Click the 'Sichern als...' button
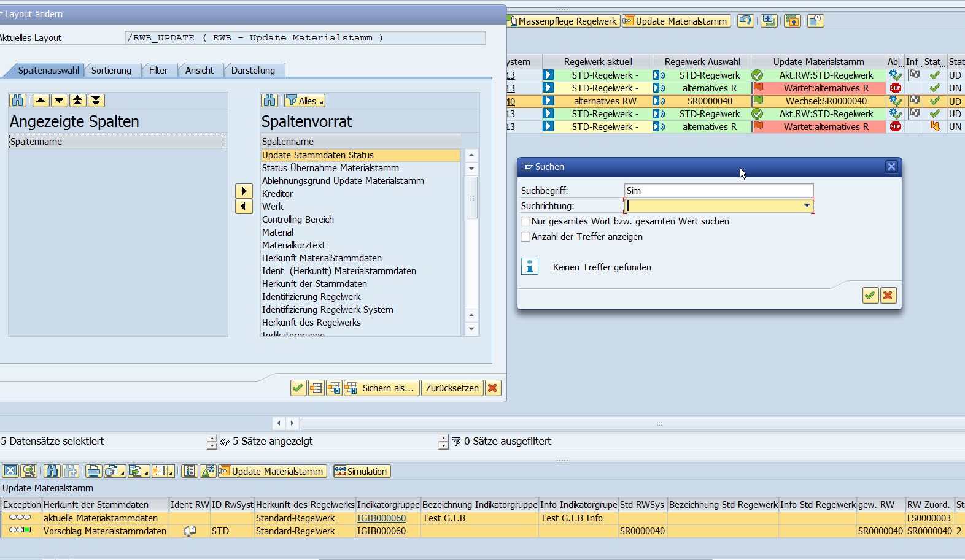Image resolution: width=965 pixels, height=560 pixels. pyautogui.click(x=382, y=388)
